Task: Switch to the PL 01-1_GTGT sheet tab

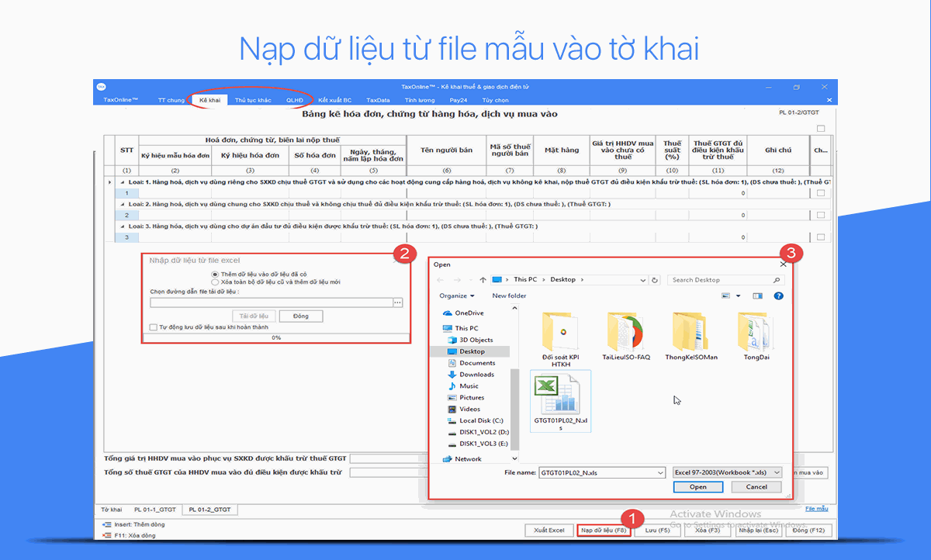Action: (x=155, y=510)
